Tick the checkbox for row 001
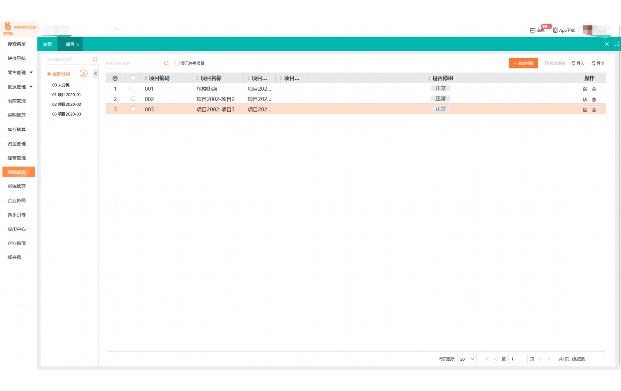Screen dimensions: 621x391 (x=133, y=88)
